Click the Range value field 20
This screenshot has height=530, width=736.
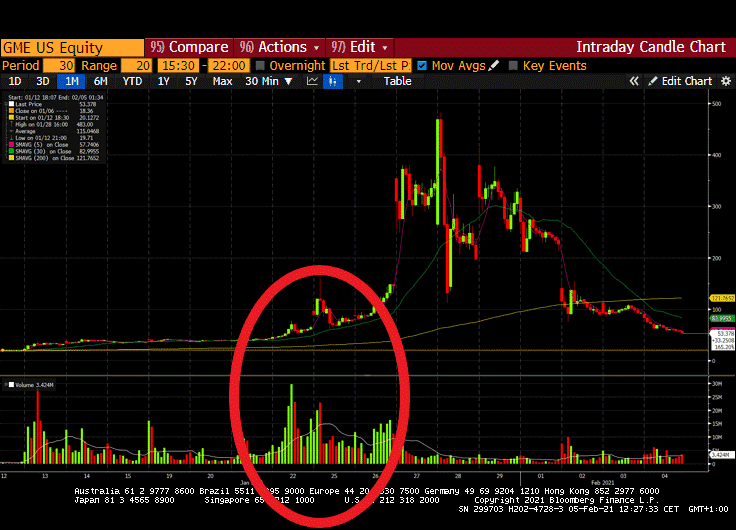pos(137,66)
